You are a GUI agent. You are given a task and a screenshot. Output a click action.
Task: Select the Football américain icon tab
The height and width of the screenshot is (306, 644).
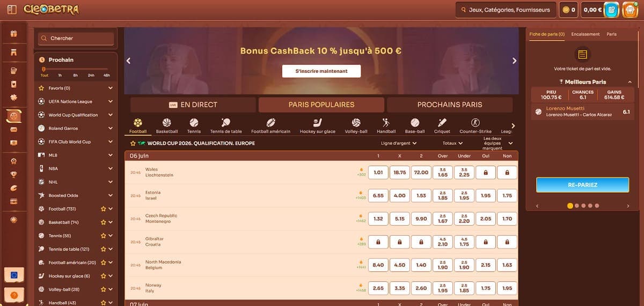tap(270, 126)
